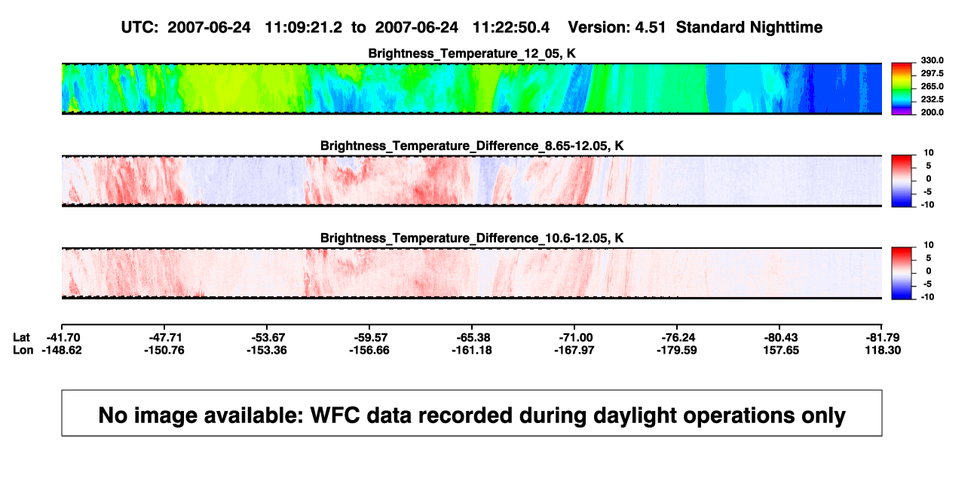
Task: Click latitude value -81.79
Action: click(x=882, y=337)
